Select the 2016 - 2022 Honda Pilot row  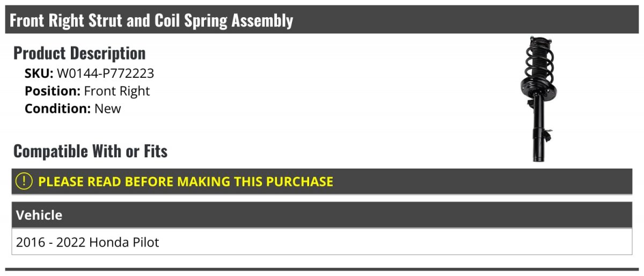click(322, 242)
